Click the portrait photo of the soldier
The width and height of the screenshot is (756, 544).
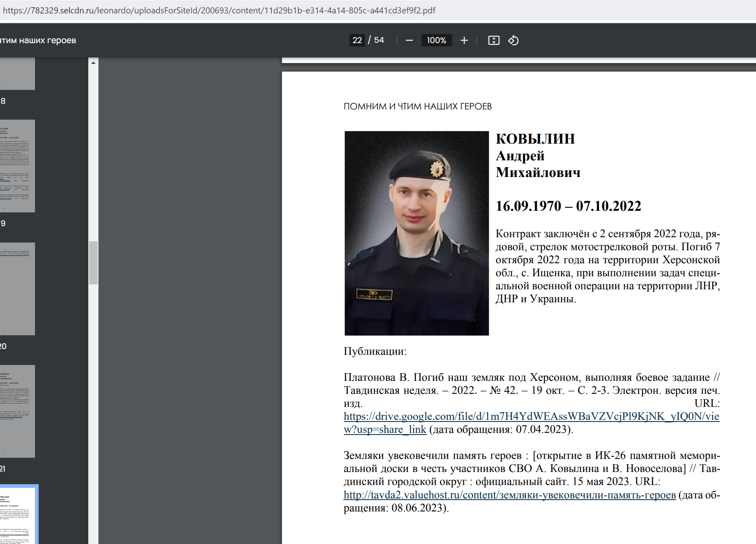pos(417,233)
